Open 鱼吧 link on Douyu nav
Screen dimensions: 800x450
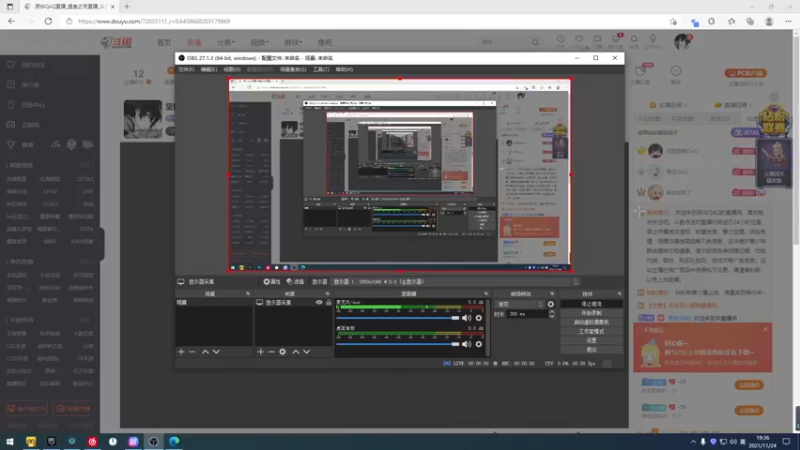324,42
